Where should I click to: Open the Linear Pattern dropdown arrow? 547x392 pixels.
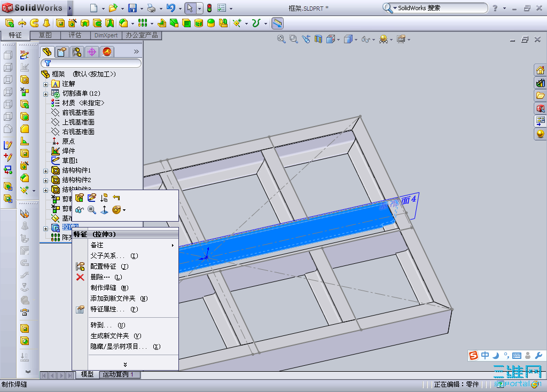(152, 23)
